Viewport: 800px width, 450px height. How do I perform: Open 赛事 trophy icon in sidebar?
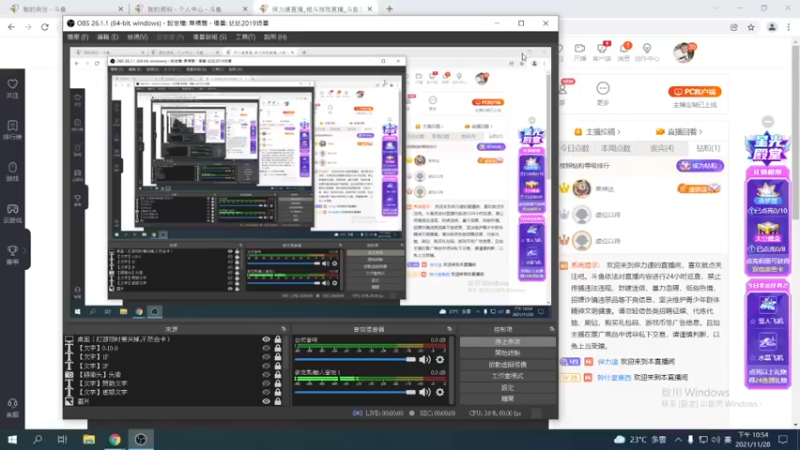tap(12, 251)
